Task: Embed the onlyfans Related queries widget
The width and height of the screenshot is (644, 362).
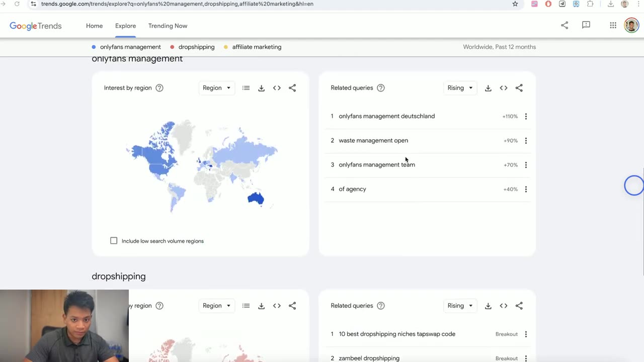Action: [504, 88]
